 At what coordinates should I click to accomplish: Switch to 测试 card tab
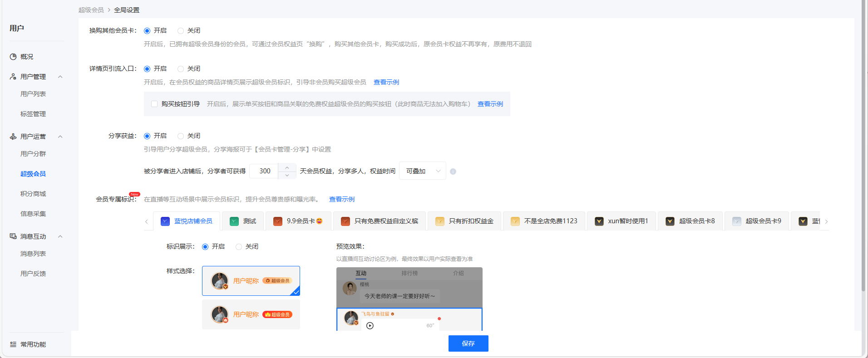point(243,221)
